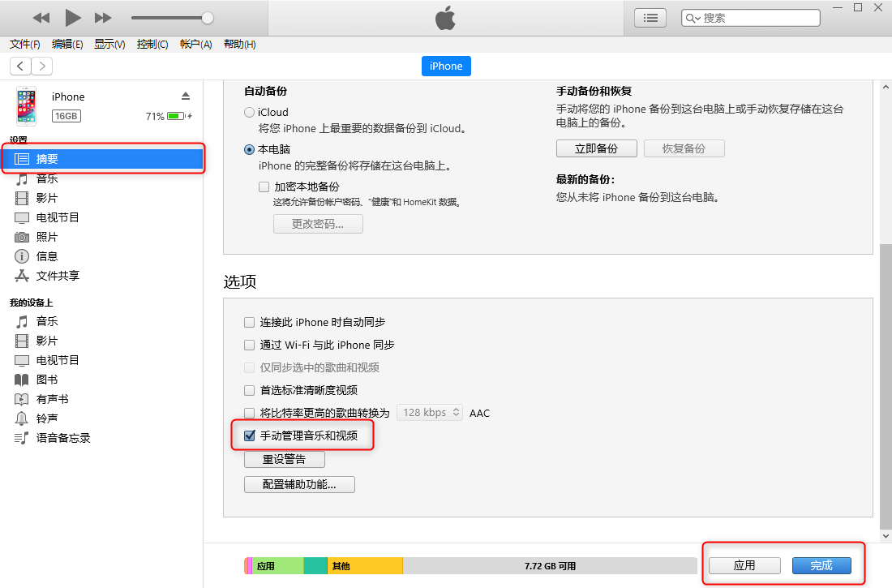This screenshot has width=892, height=588.
Task: Click the 重设警告 button
Action: click(285, 459)
